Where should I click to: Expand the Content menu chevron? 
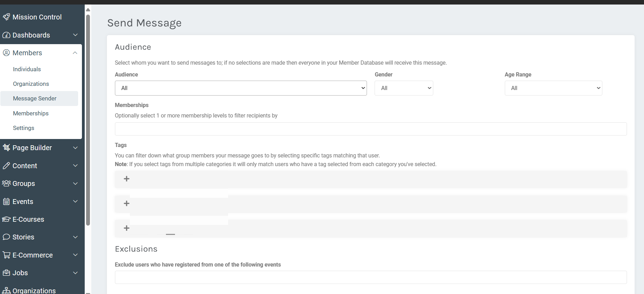75,166
